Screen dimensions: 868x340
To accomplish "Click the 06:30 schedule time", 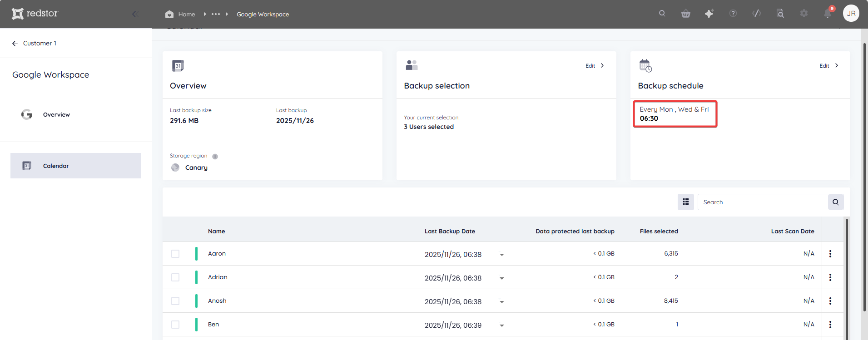I will 649,118.
